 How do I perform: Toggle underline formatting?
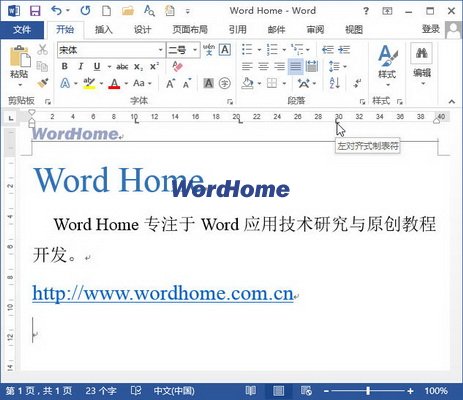tap(97, 66)
